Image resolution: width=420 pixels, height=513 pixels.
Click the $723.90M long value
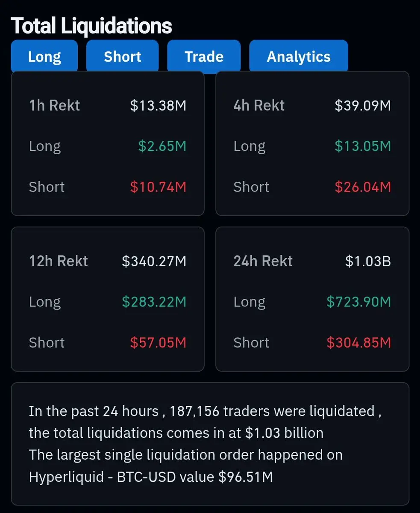click(x=359, y=302)
